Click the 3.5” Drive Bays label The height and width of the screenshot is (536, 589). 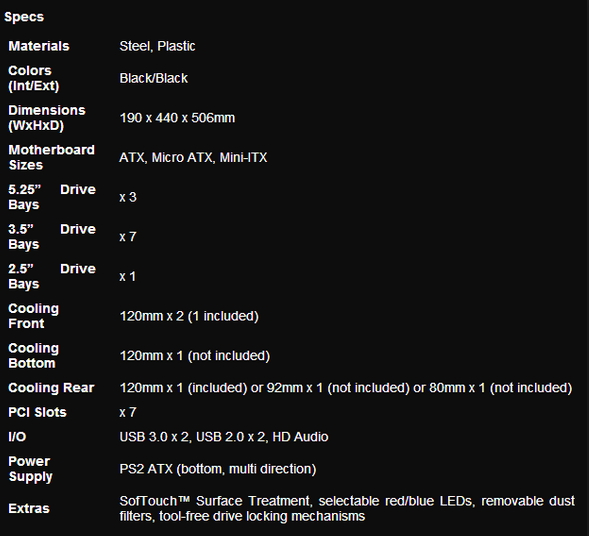[52, 237]
